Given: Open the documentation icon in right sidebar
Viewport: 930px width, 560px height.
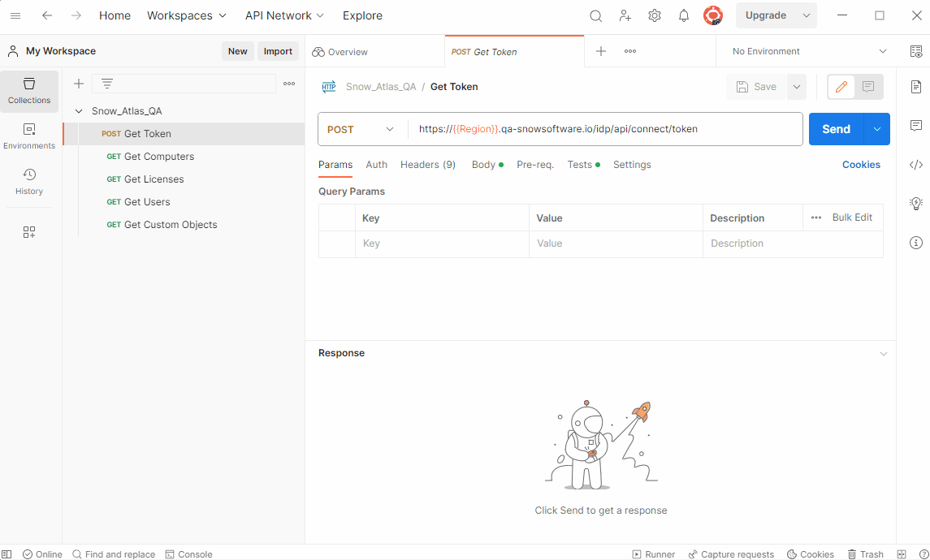Looking at the screenshot, I should (x=915, y=87).
